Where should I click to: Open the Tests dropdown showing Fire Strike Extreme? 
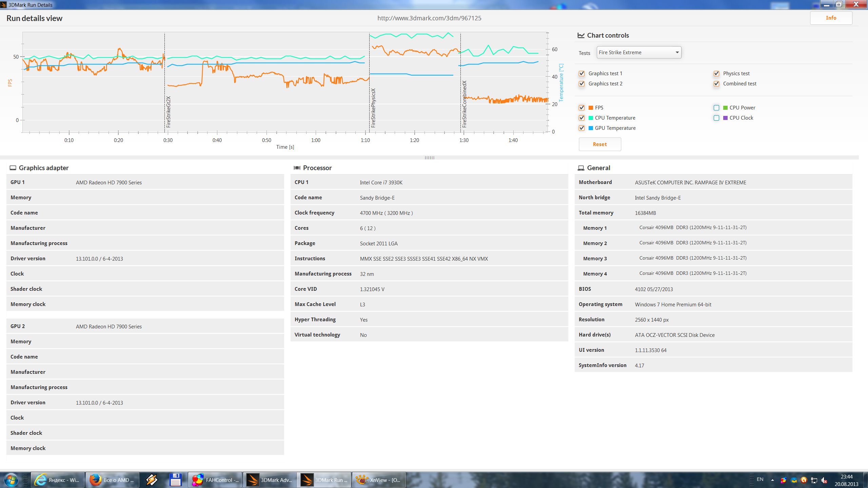[x=639, y=53]
